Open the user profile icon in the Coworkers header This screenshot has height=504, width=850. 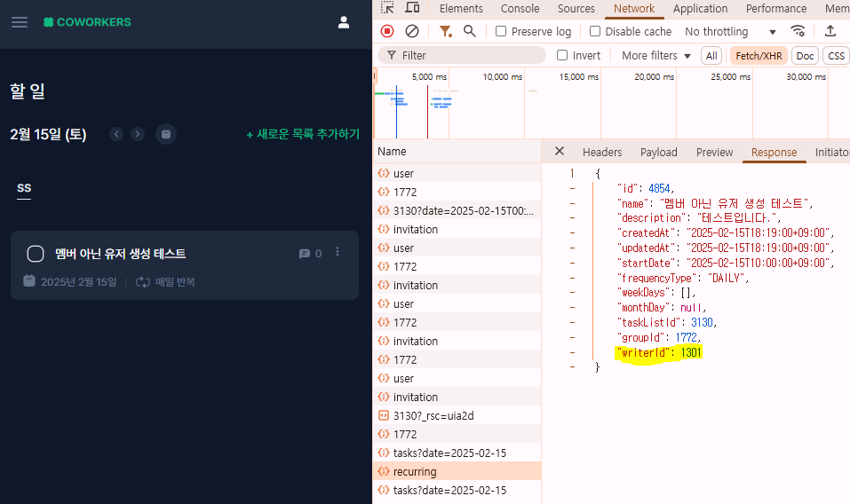pos(344,22)
